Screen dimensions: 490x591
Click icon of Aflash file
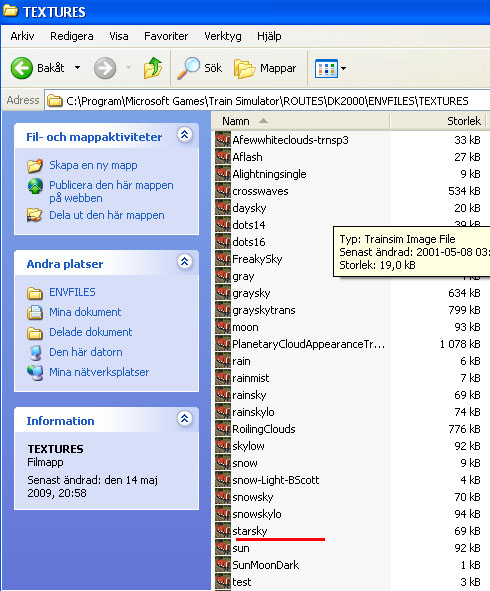click(223, 156)
